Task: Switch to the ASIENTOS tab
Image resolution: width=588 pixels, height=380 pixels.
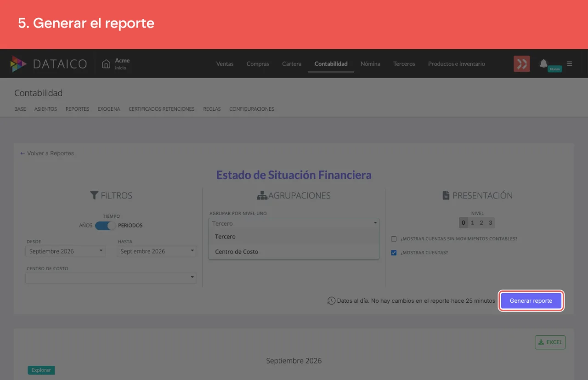Action: pos(46,109)
